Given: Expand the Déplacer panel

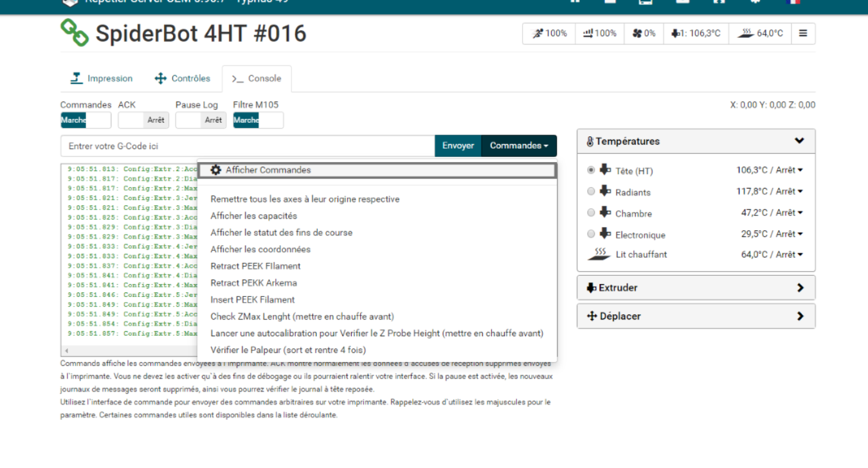Looking at the screenshot, I should coord(696,316).
